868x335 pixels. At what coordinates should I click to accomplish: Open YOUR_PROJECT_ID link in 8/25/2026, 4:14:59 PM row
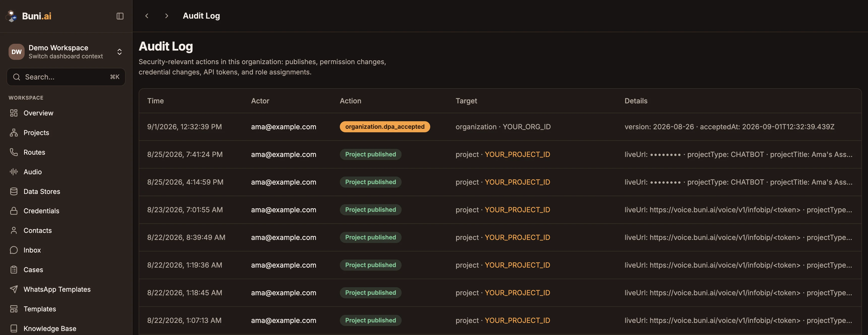pos(517,182)
